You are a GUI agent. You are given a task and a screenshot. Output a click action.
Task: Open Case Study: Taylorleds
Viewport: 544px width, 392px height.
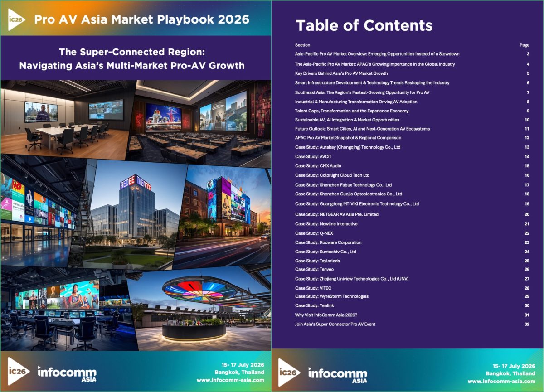tap(318, 261)
